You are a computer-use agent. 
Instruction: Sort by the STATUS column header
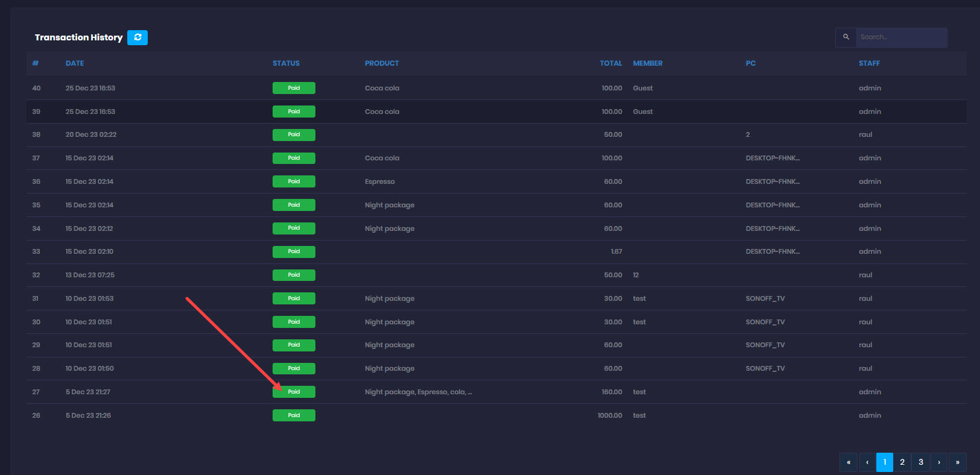286,63
